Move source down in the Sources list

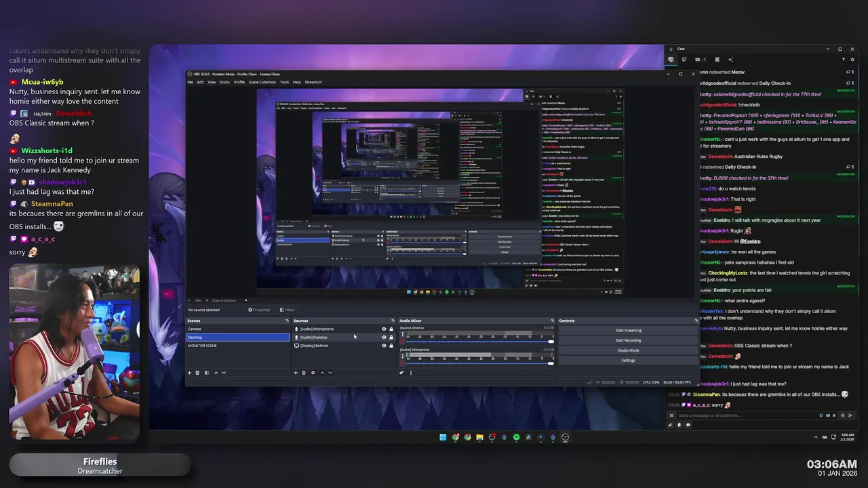(330, 373)
